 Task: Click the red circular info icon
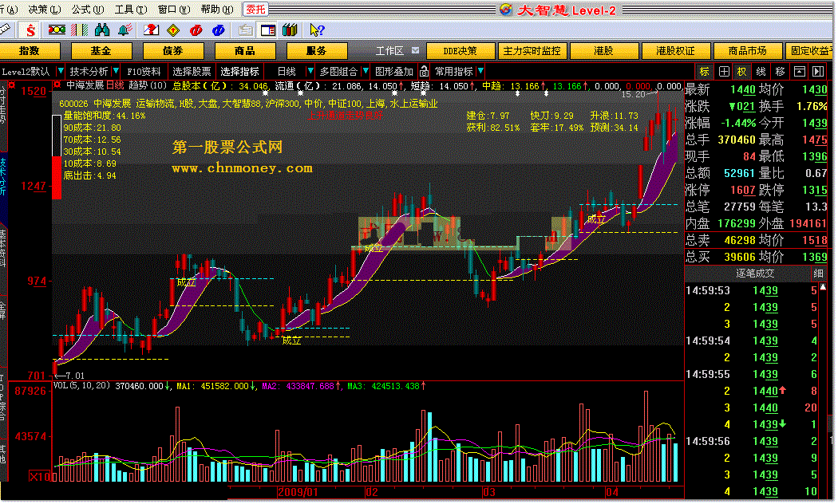pos(196,30)
